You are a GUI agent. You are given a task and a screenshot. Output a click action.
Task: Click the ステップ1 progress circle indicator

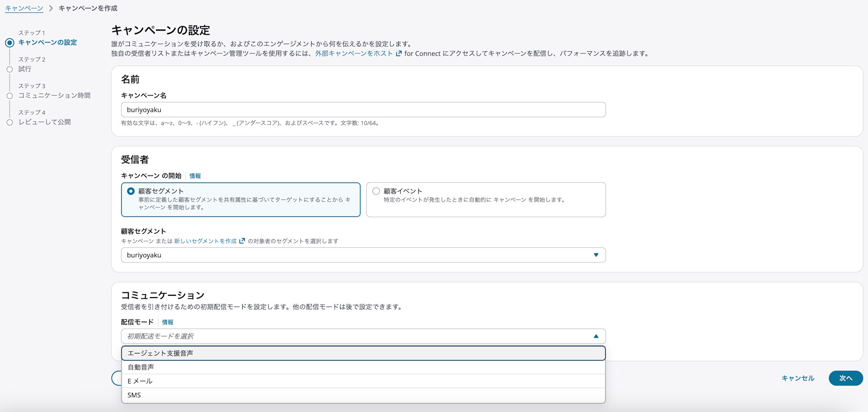10,43
